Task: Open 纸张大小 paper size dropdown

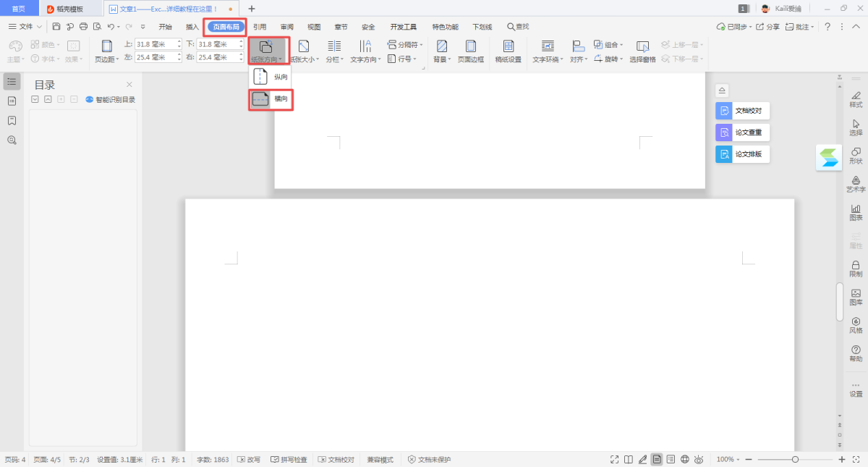Action: [304, 51]
